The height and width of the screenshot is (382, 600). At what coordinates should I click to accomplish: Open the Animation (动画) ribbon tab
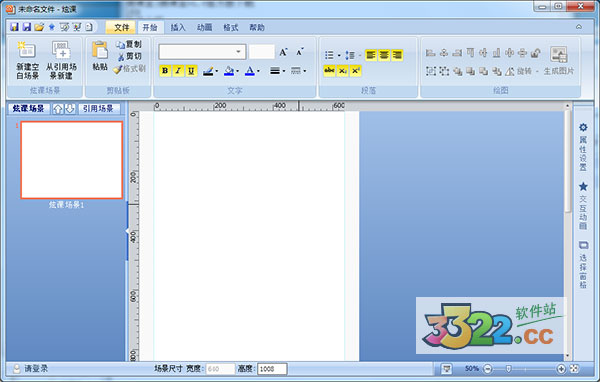pyautogui.click(x=204, y=28)
